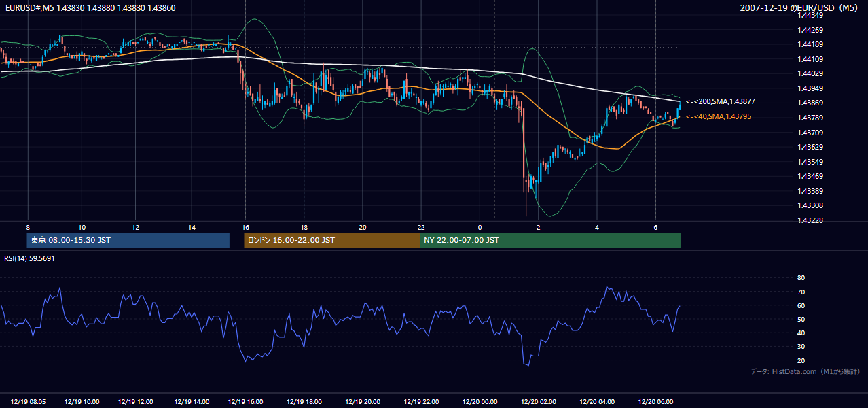Select the NY 22:00-07:00 JST session bar
Screen dimensions: 868x408
click(550, 240)
